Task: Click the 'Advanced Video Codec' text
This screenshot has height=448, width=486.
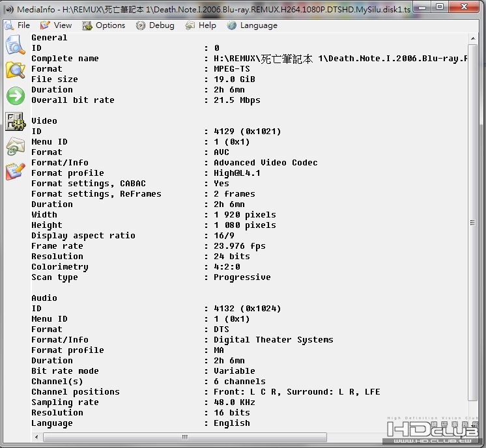Action: point(266,163)
